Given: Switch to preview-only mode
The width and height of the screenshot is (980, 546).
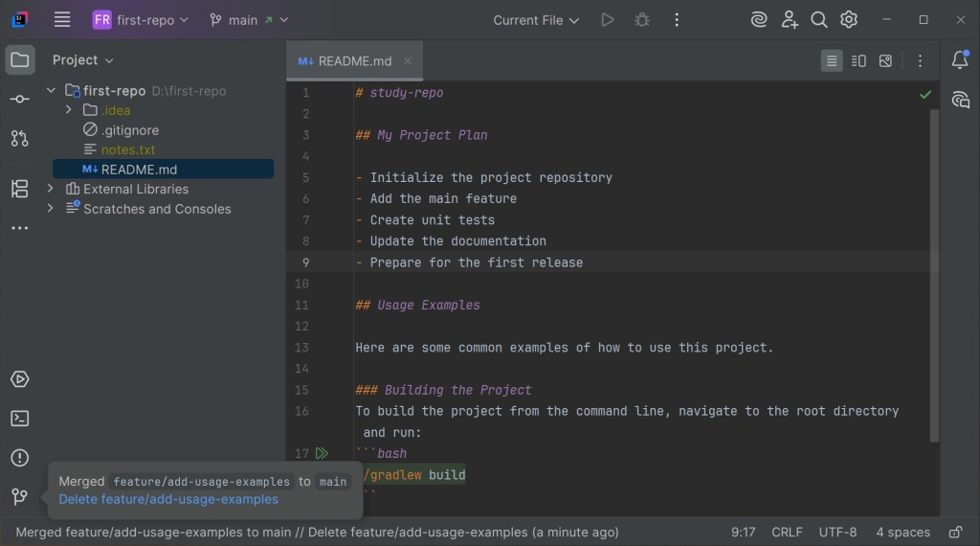Looking at the screenshot, I should tap(885, 60).
